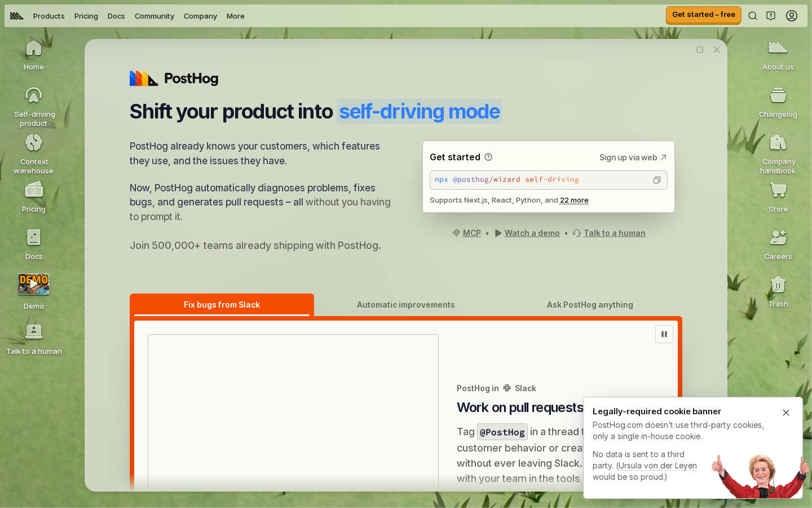Open the Self-driving product desktop icon
Image resolution: width=812 pixels, height=508 pixels.
click(34, 106)
